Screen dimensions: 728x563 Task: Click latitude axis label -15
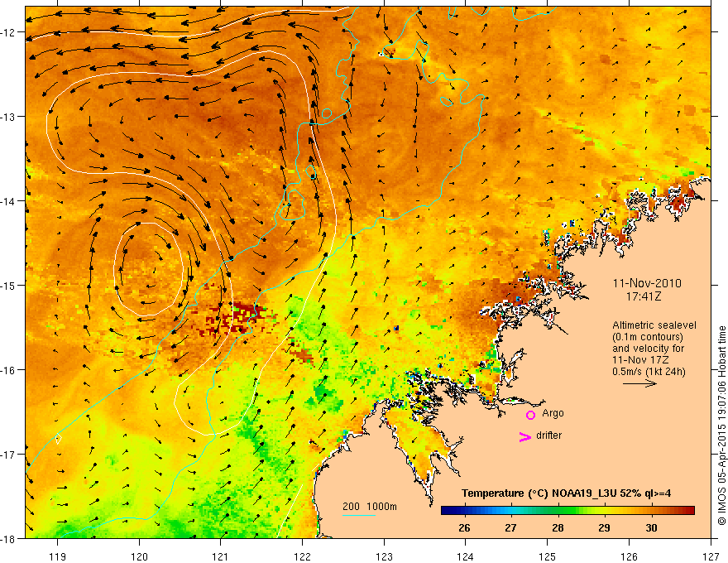point(8,285)
